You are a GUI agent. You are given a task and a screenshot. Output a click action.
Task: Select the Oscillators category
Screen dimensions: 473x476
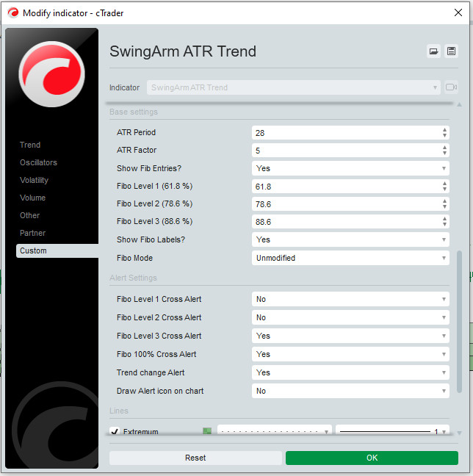click(38, 162)
